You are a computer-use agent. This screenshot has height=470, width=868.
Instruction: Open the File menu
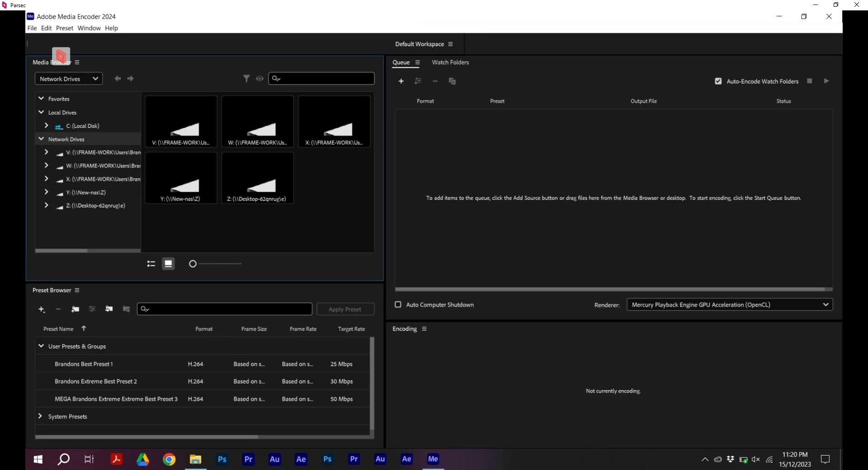(32, 28)
